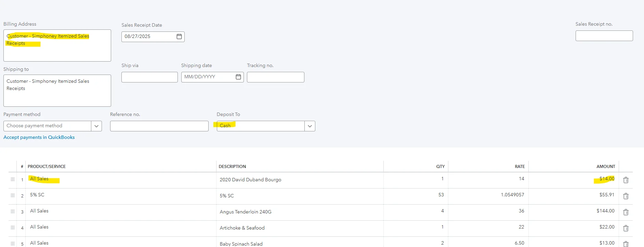The image size is (644, 247).
Task: Grab the drag handle of row 4
Action: pyautogui.click(x=13, y=227)
